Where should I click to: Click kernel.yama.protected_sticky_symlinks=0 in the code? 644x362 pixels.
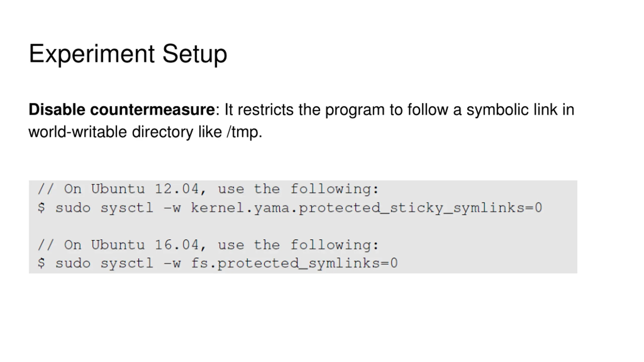pyautogui.click(x=367, y=208)
